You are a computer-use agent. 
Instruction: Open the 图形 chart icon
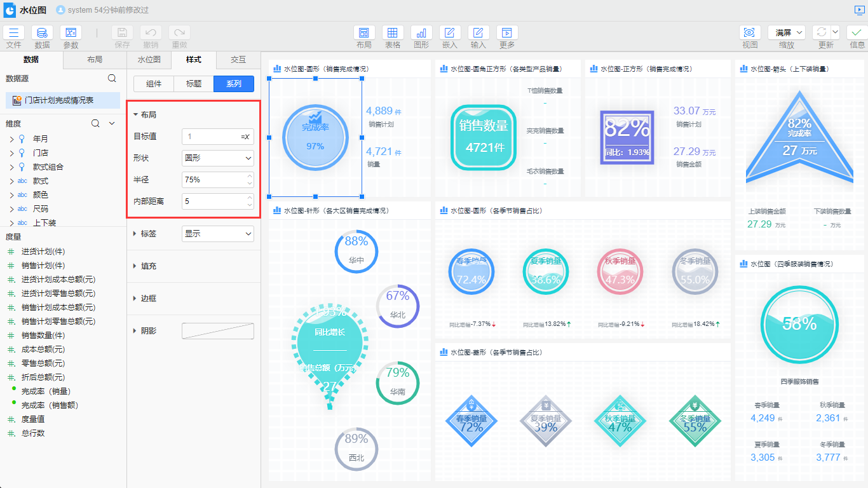pyautogui.click(x=421, y=33)
